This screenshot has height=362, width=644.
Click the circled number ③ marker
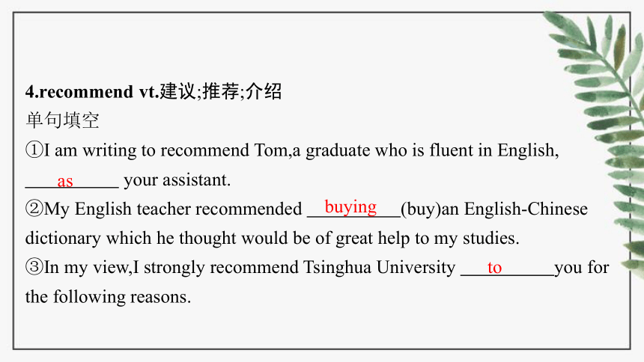[34, 267]
